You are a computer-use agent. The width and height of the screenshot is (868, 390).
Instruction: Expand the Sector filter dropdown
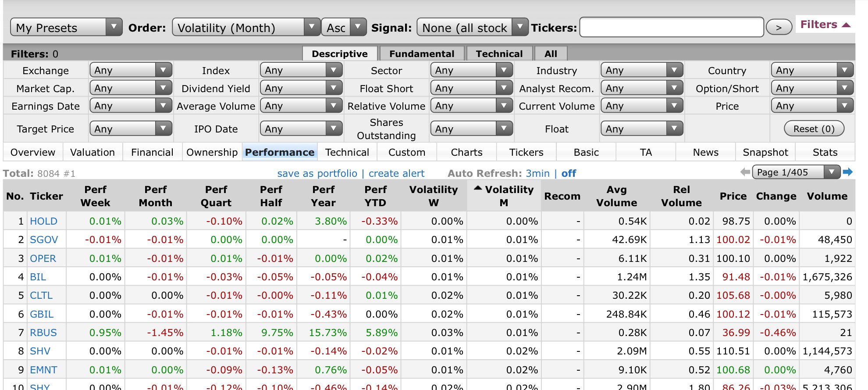pos(471,70)
